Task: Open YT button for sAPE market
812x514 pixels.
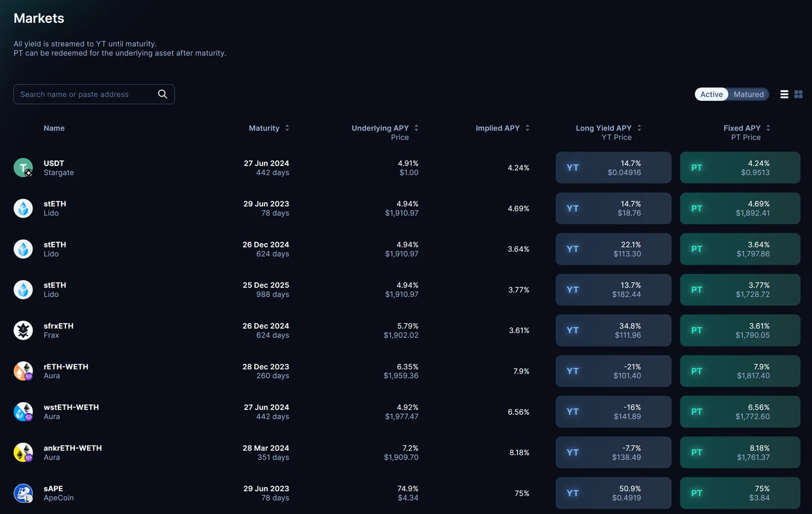Action: tap(613, 493)
